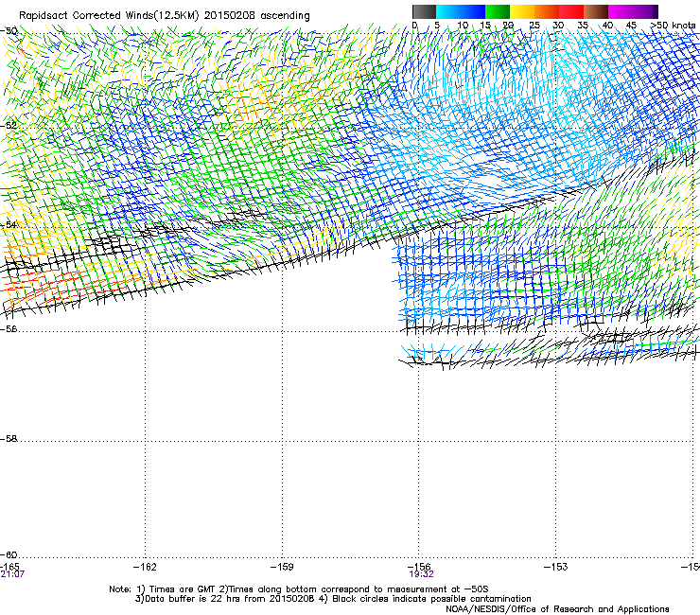
Task: Click the 'Black circles indicate possible contamination' note
Action: point(431,599)
